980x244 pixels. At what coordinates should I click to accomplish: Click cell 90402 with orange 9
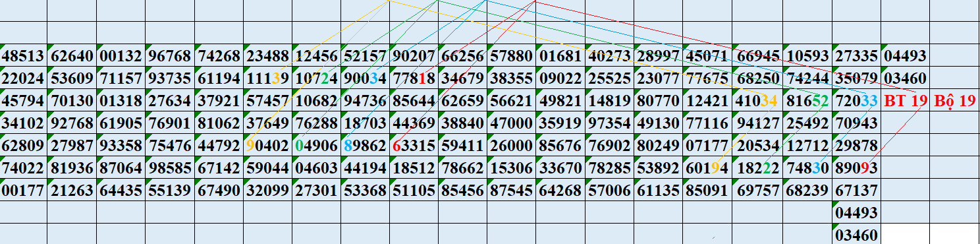tap(267, 146)
